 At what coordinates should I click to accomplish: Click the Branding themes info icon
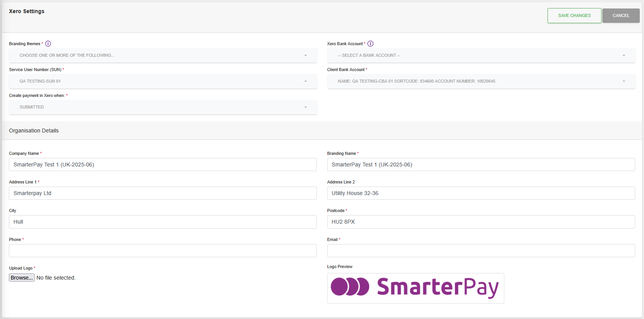48,44
